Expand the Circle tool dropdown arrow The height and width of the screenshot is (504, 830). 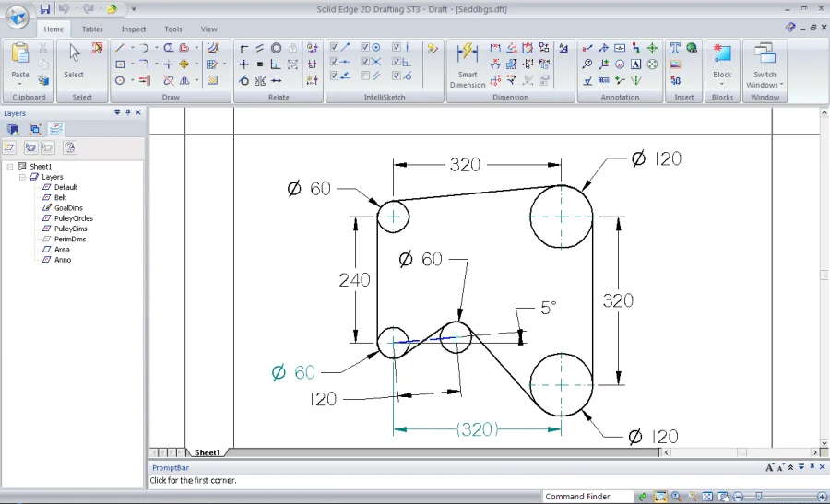(x=132, y=80)
